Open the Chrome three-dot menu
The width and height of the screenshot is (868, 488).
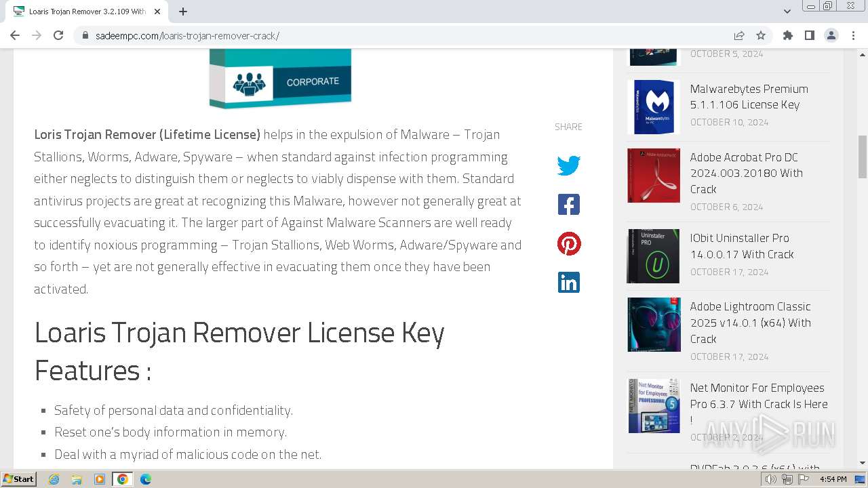point(853,35)
